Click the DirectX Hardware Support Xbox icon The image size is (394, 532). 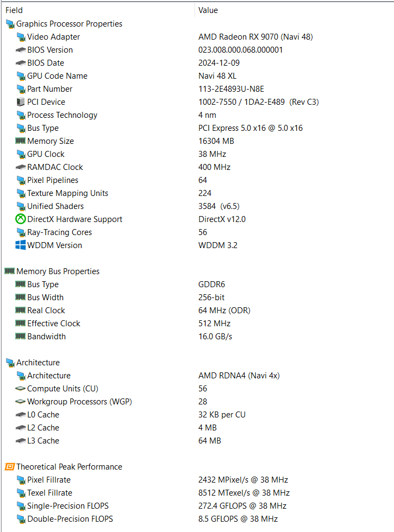point(21,219)
